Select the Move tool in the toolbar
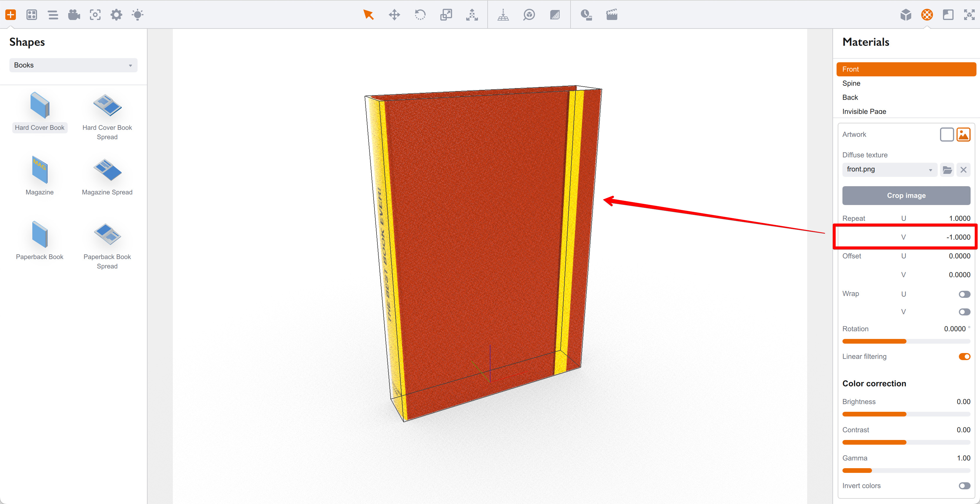Screen dimensions: 980x504 click(x=394, y=14)
